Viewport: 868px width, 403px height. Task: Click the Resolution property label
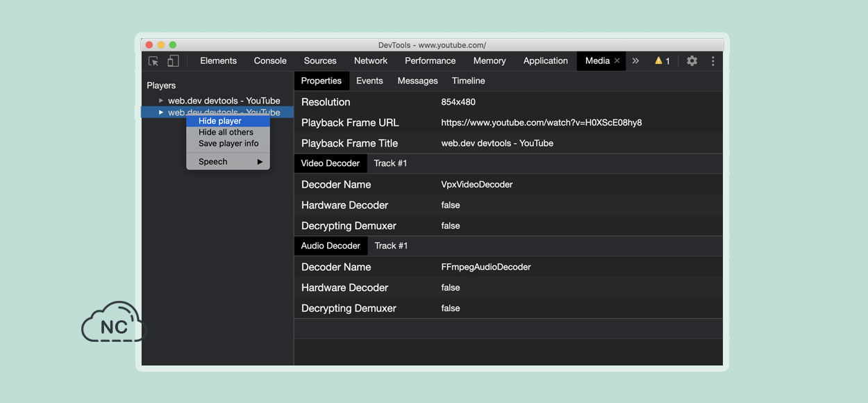(326, 102)
